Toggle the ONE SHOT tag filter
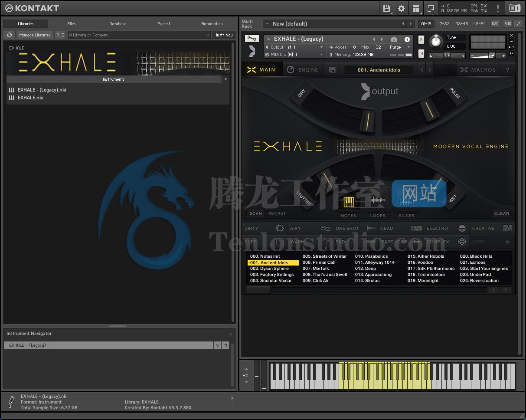 coord(356,228)
